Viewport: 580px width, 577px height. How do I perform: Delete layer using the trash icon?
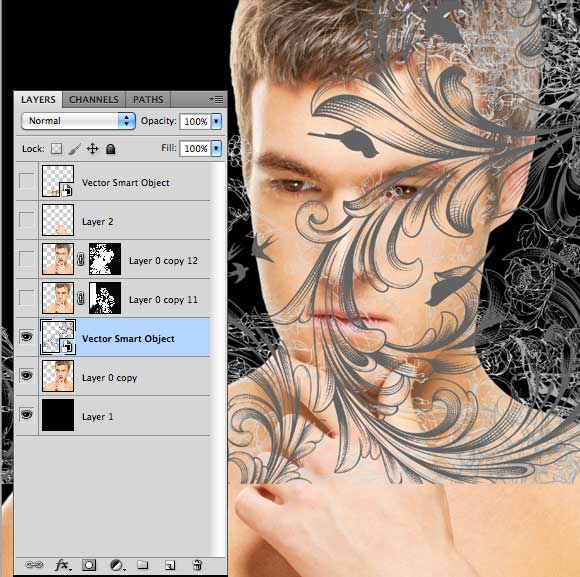click(x=197, y=565)
